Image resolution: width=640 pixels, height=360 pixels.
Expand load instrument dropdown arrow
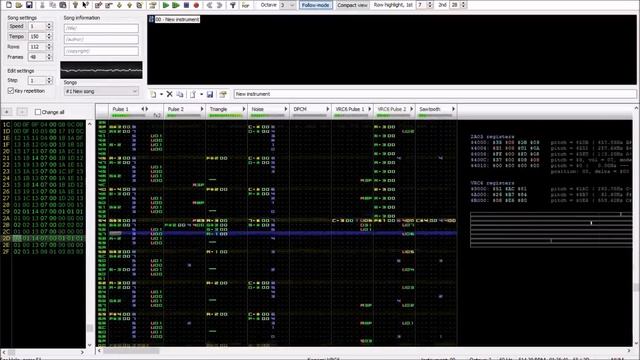coord(201,94)
